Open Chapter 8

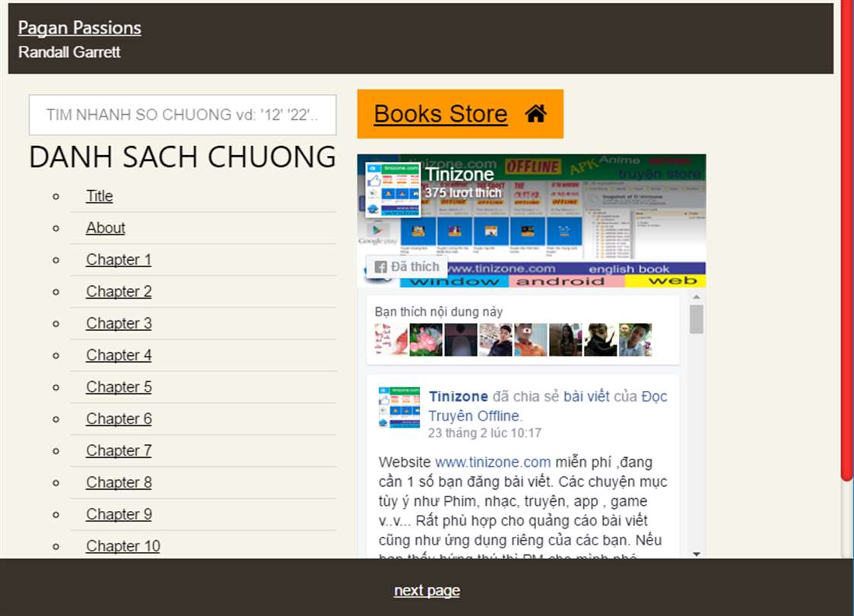pos(119,483)
